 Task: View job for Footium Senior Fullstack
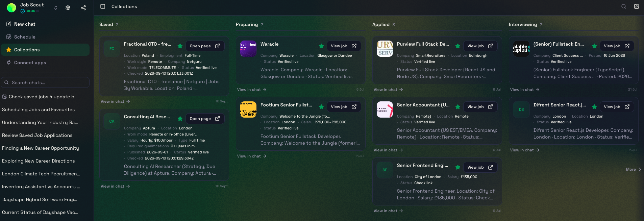tap(344, 107)
